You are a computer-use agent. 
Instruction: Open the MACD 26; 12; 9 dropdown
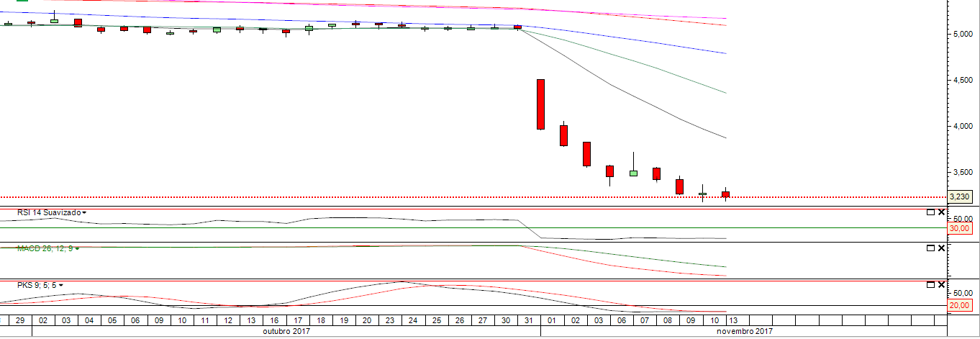point(77,248)
